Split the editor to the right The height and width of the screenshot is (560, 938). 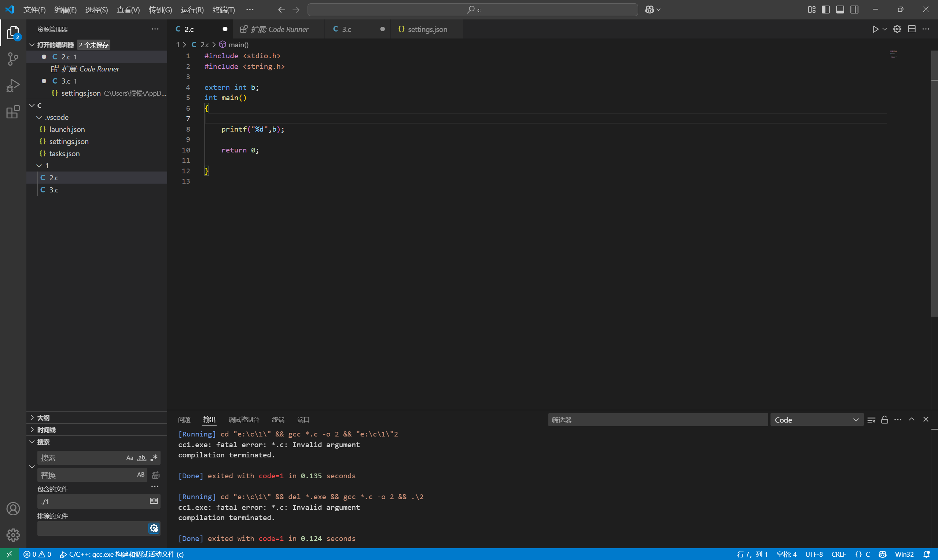[912, 29]
